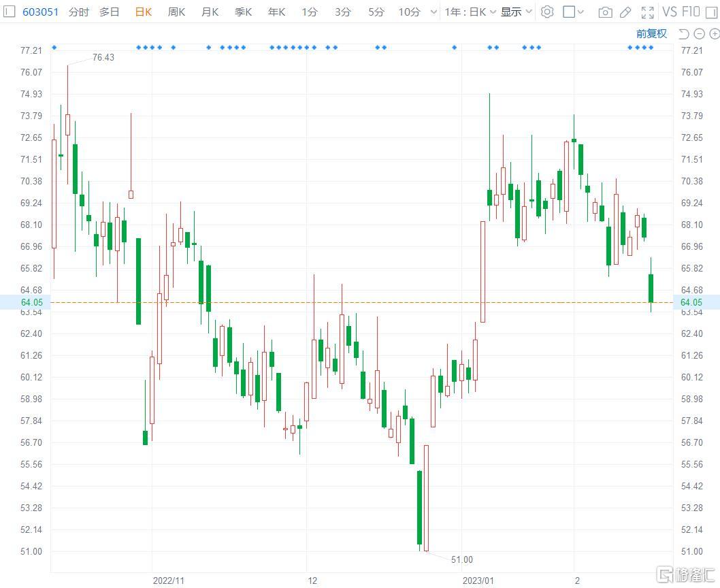Open chart settings gear icon

(547, 12)
